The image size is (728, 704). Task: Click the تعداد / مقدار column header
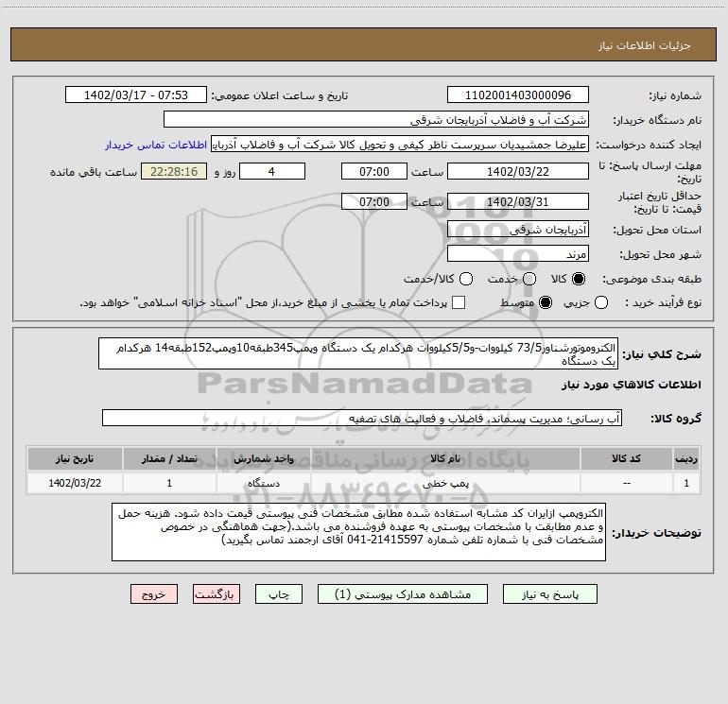(x=169, y=459)
